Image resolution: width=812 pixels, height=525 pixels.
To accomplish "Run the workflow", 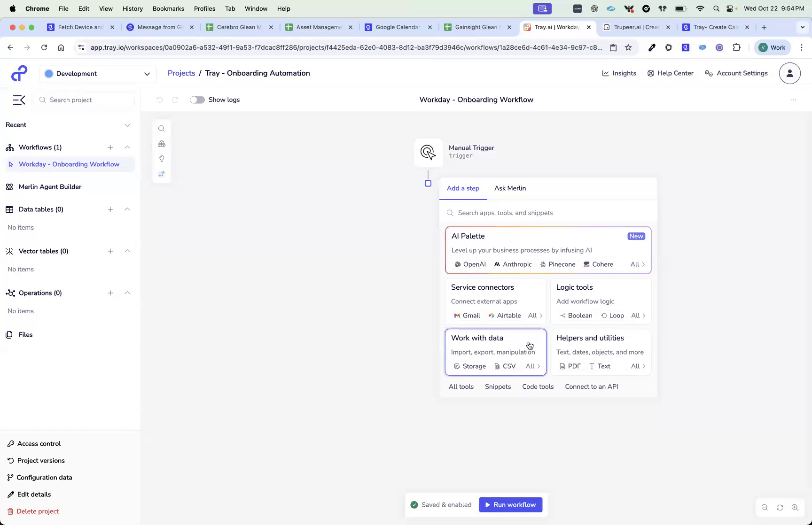I will [510, 504].
